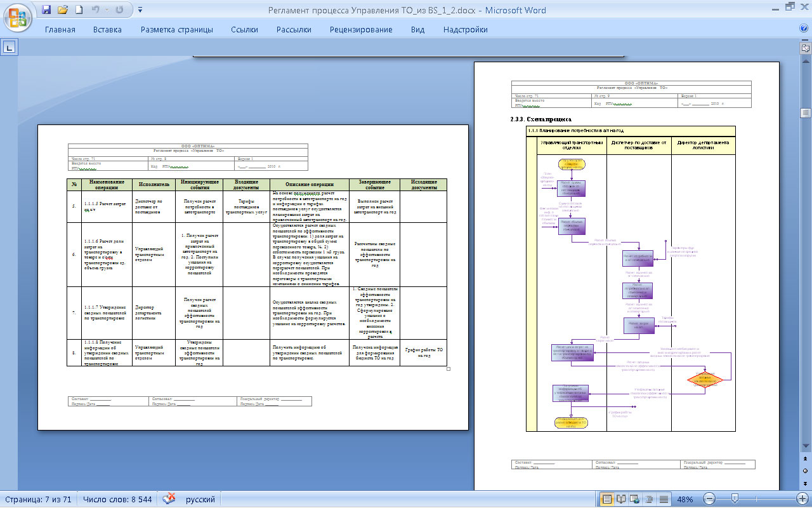The width and height of the screenshot is (812, 508).
Task: Open browse object selector on scrollbar
Action: [x=806, y=471]
